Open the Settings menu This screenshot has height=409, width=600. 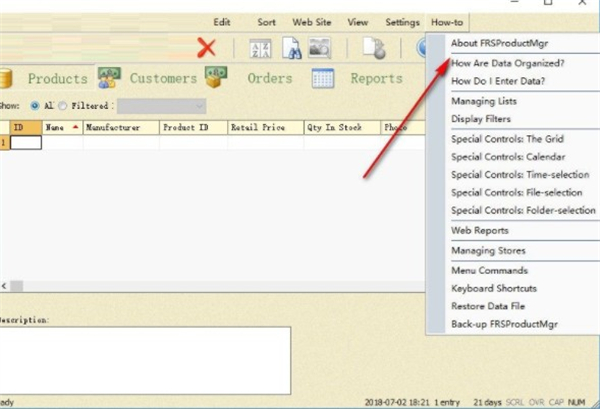[402, 22]
